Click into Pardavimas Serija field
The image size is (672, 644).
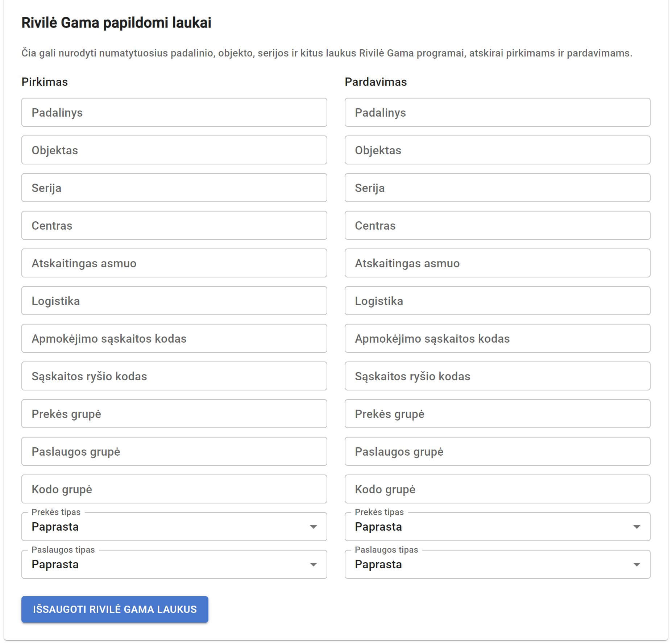[x=497, y=188]
